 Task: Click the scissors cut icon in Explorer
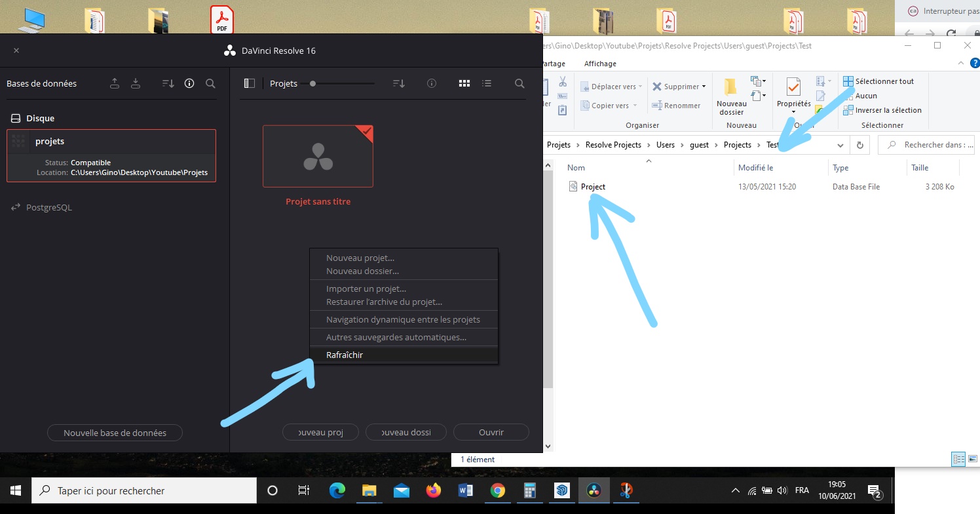coord(562,82)
